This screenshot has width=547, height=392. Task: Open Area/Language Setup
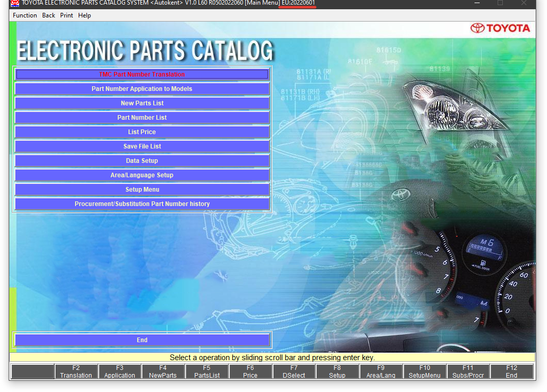(x=142, y=175)
